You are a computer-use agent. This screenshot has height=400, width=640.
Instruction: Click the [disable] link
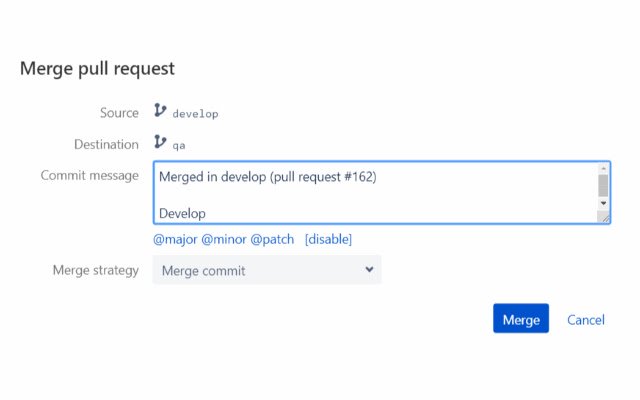click(x=328, y=239)
